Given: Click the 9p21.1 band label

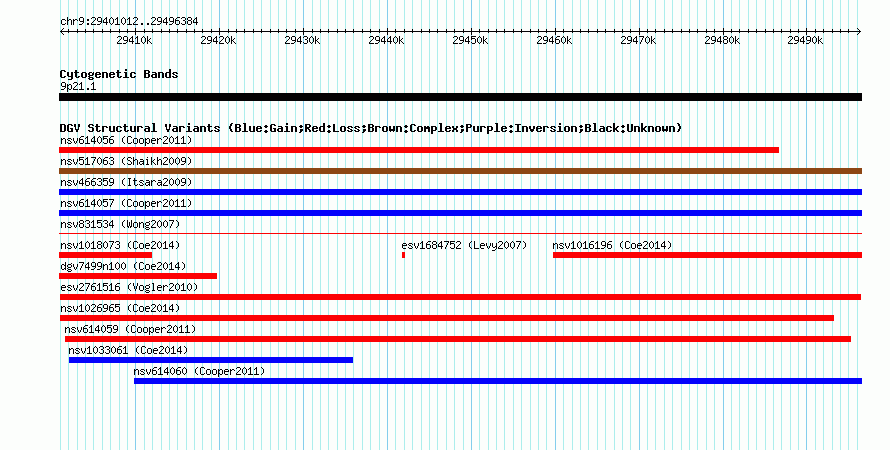Looking at the screenshot, I should [78, 86].
